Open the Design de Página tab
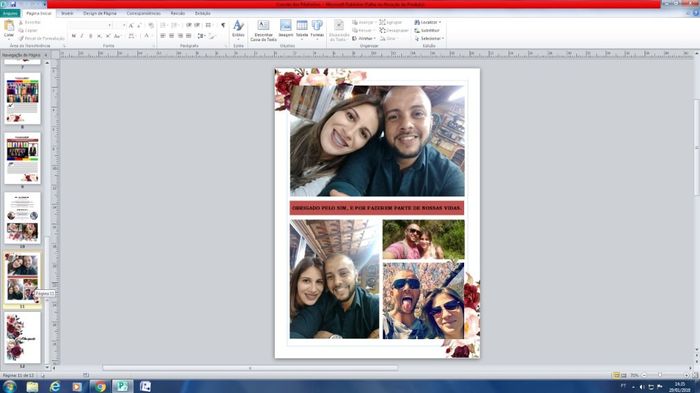The height and width of the screenshot is (393, 700). click(x=100, y=13)
